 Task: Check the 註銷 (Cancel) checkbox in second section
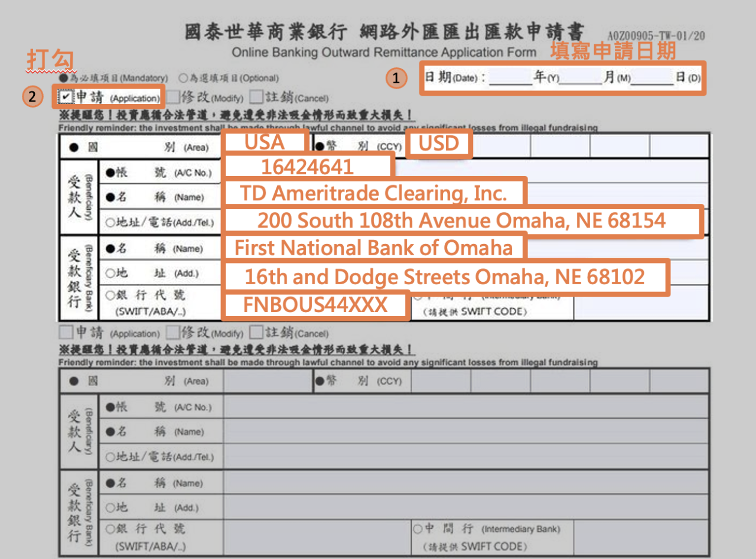(255, 333)
